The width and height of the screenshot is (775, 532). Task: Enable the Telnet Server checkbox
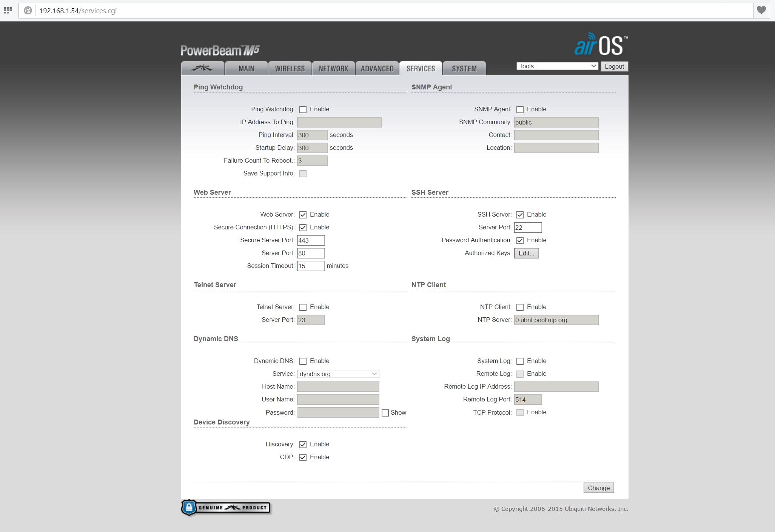(x=303, y=307)
